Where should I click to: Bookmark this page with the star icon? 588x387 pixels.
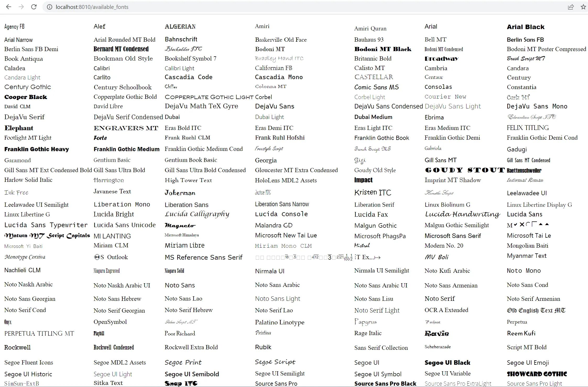(x=583, y=7)
